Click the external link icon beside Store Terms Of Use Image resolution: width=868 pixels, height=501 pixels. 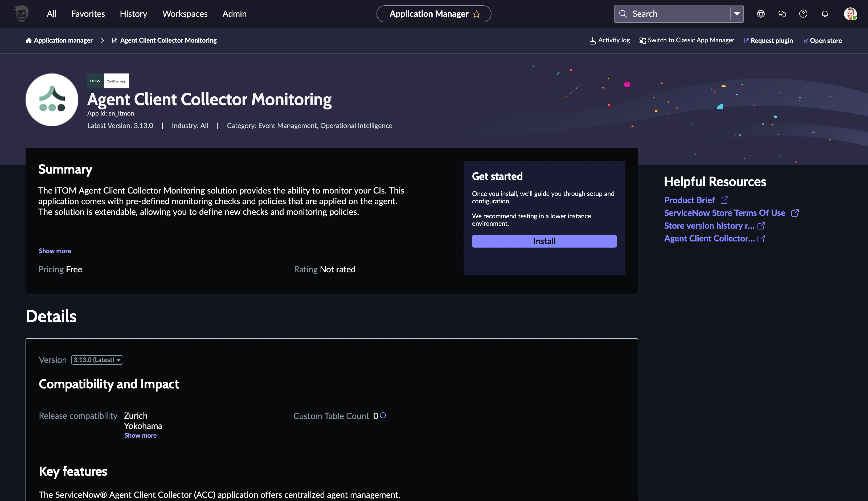click(x=795, y=213)
